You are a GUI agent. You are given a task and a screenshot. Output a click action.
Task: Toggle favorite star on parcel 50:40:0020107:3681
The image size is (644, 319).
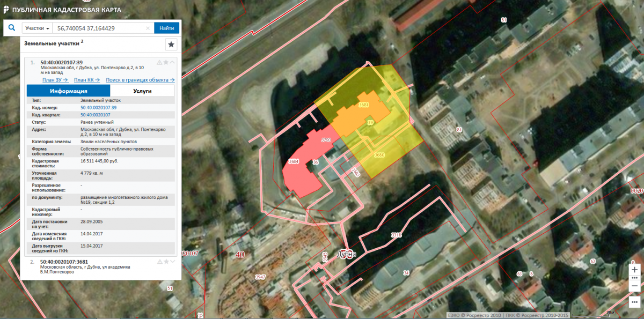click(166, 262)
